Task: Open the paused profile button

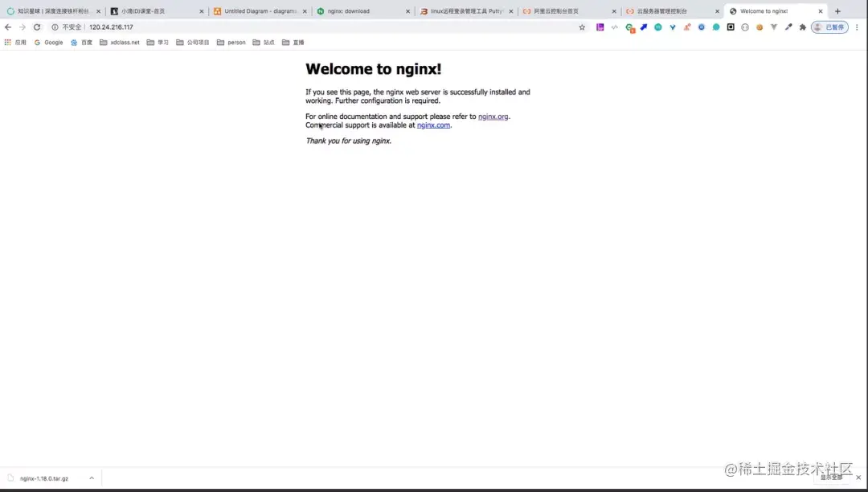Action: 829,27
